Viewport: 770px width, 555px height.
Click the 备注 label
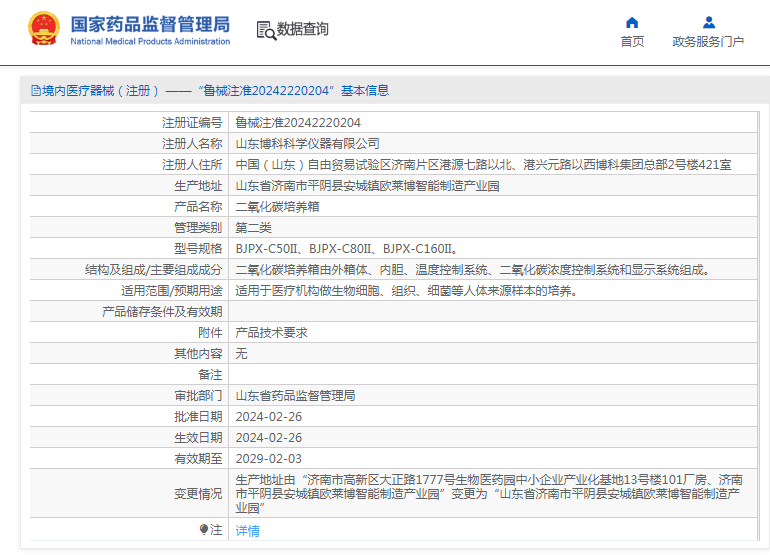210,375
